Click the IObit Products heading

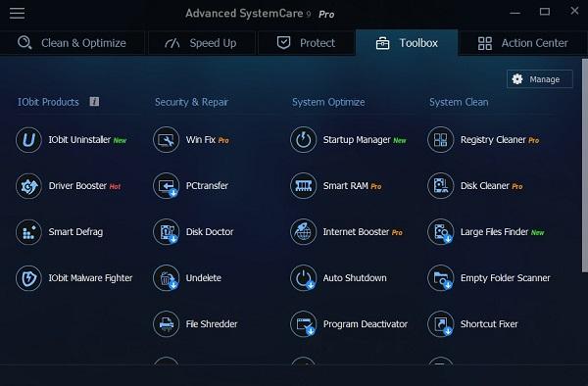click(48, 102)
